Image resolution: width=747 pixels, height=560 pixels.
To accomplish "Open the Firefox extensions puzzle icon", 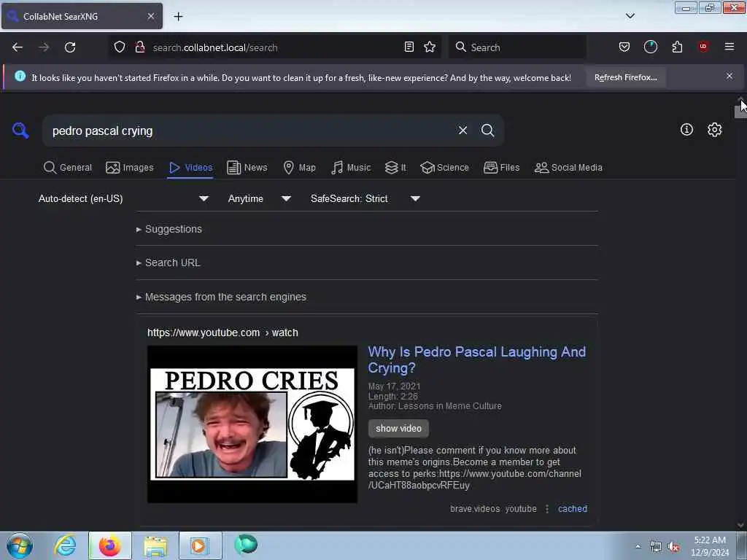I will click(677, 47).
